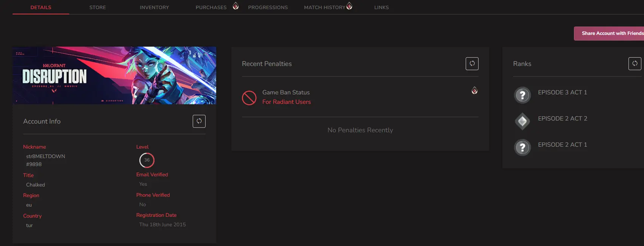Viewport: 644px width, 246px height.
Task: Click the premium badge in Game Ban Status
Action: [x=474, y=91]
